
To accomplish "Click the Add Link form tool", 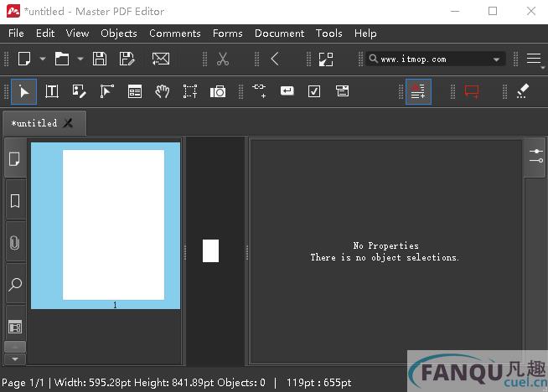I will (259, 90).
